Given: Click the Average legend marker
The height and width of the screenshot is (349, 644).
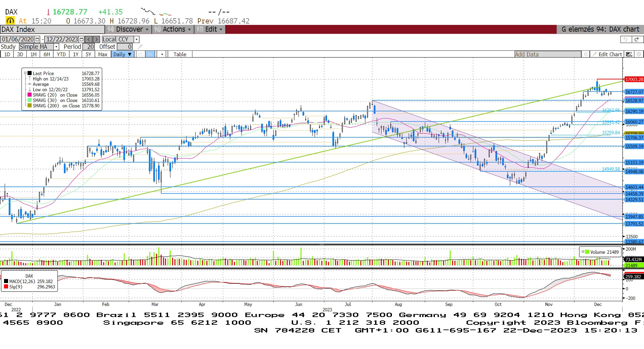Looking at the screenshot, I should click(30, 84).
